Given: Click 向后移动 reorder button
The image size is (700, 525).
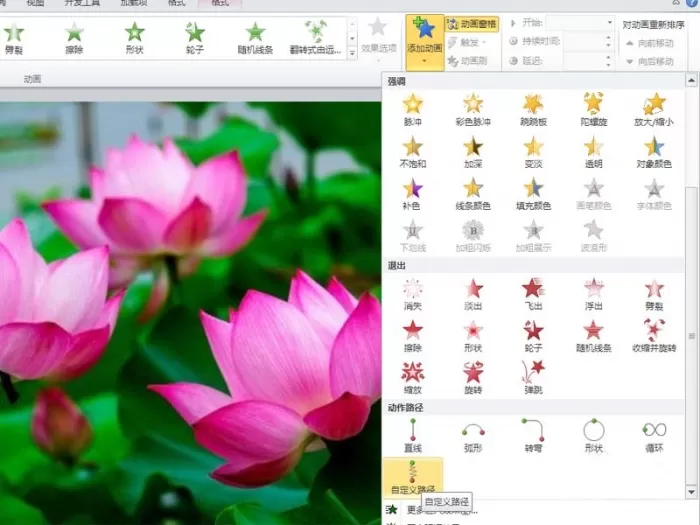Looking at the screenshot, I should point(650,62).
